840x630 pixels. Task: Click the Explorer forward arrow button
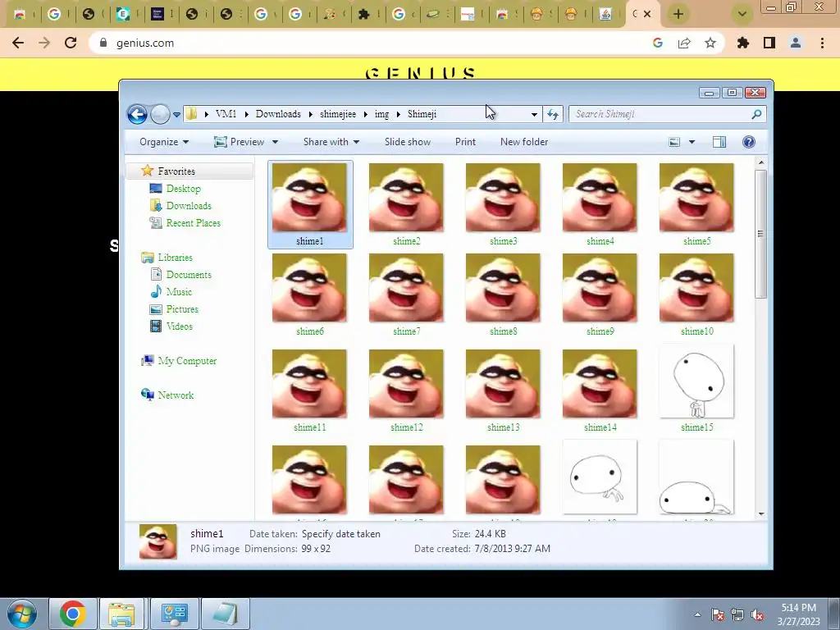tap(160, 114)
